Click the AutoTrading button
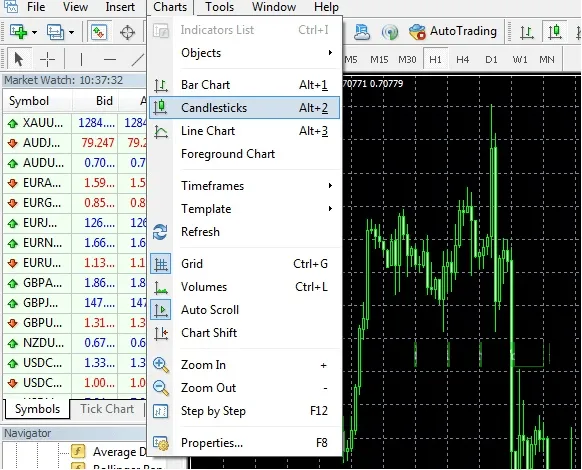Image resolution: width=582 pixels, height=470 pixels. tap(452, 31)
